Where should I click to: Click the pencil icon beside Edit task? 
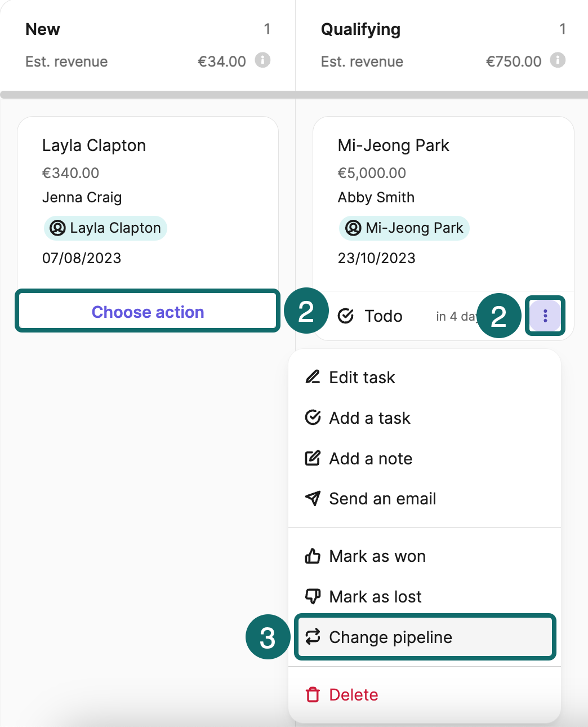tap(313, 376)
